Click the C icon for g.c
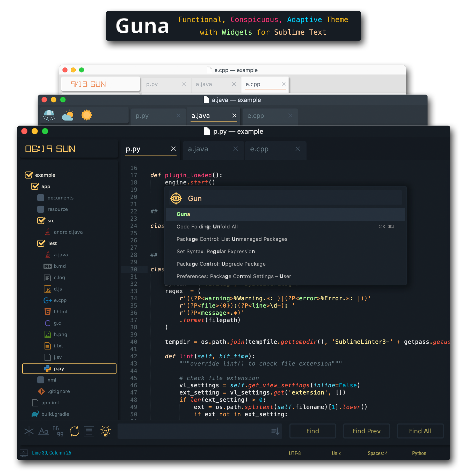The height and width of the screenshot is (476, 466). pyautogui.click(x=48, y=323)
